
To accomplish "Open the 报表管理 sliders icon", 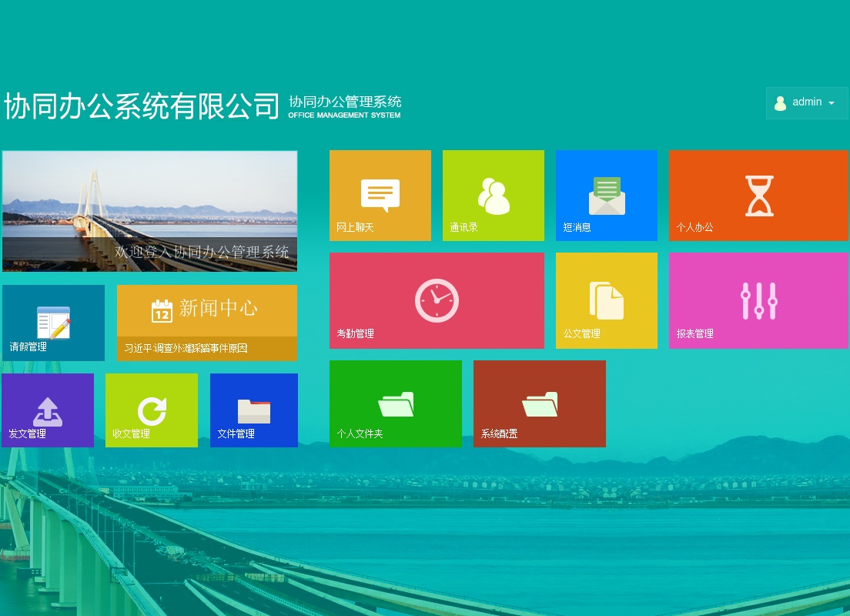I will pos(758,300).
